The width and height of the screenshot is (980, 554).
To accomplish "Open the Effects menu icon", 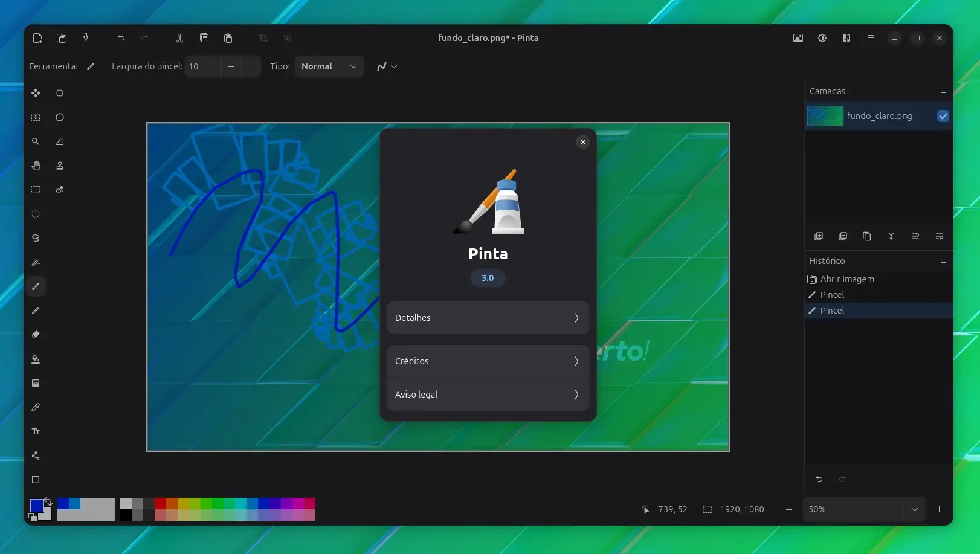I will (x=846, y=38).
